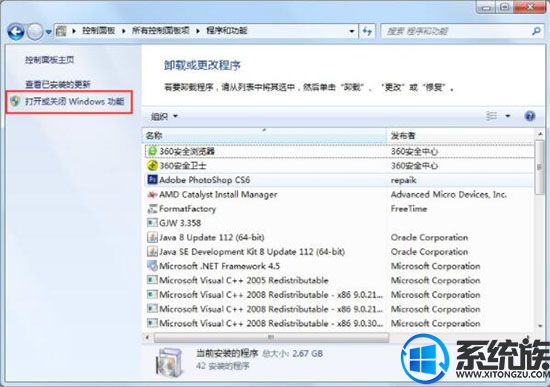This screenshot has width=550, height=387.
Task: Select the 360安全卫士 program row
Action: click(x=339, y=166)
